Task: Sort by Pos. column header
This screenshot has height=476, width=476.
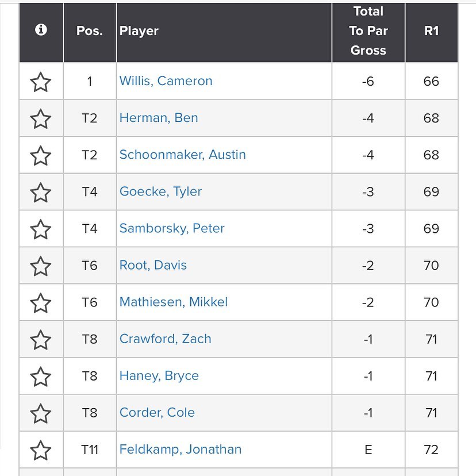Action: [x=90, y=31]
